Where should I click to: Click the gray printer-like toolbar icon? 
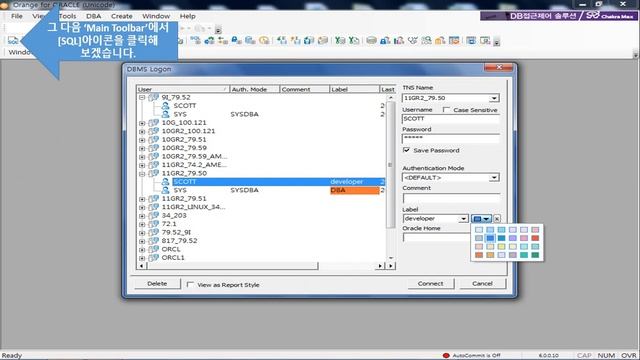323,40
